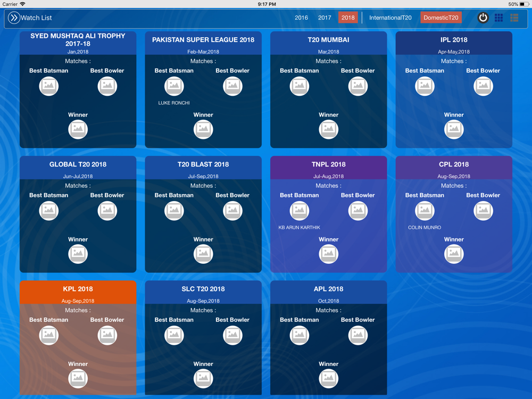Open the Watch List label
Image resolution: width=532 pixels, height=399 pixels.
tap(36, 18)
